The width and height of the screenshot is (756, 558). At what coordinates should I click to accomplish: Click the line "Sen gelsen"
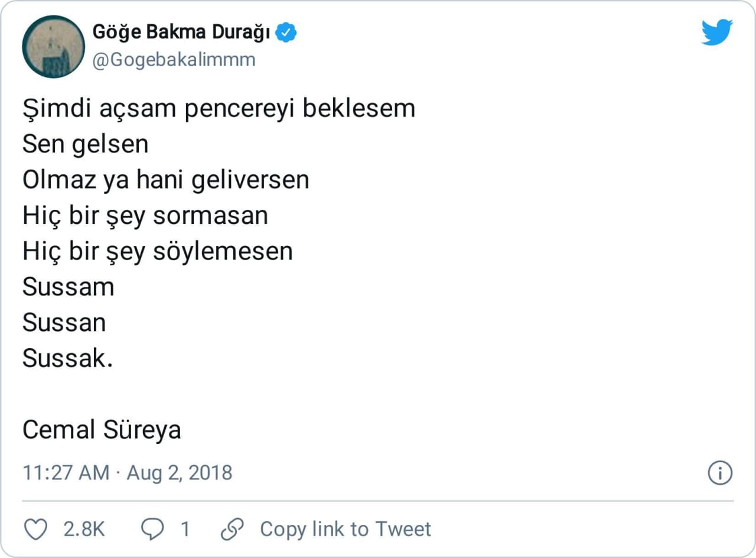click(85, 144)
